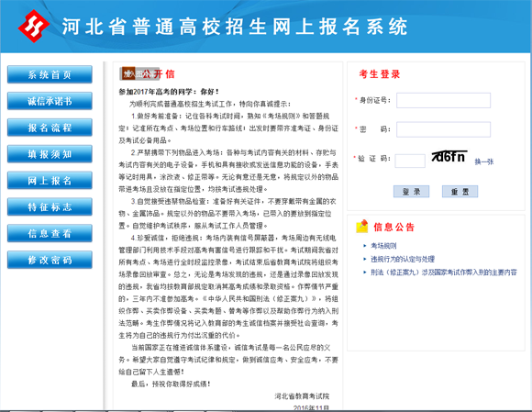Open 填报须知 sidebar button
Image resolution: width=532 pixels, height=412 pixels.
(x=50, y=154)
